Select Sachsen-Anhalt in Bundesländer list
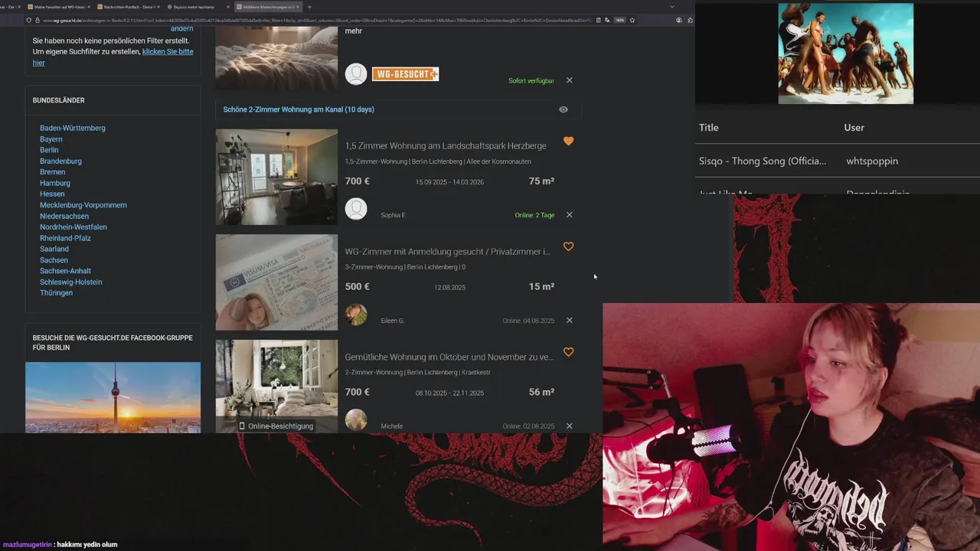The width and height of the screenshot is (980, 551). point(65,271)
